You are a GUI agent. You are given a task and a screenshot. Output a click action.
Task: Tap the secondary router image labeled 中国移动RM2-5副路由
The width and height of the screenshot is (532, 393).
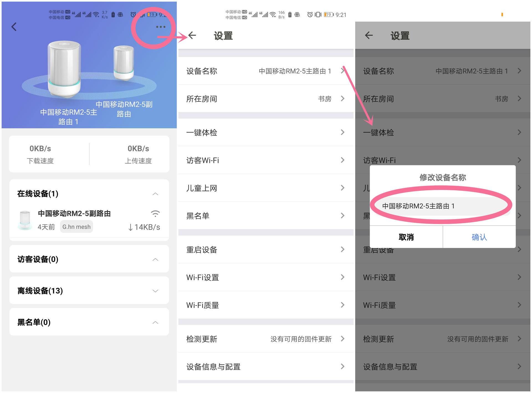[124, 63]
